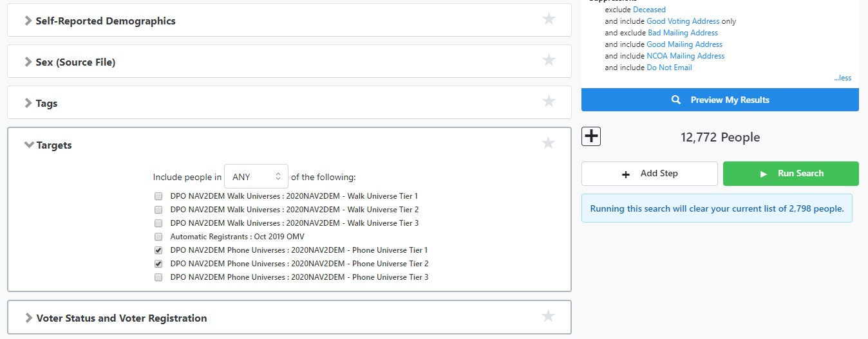The image size is (868, 339).
Task: Favorite the Voter Status and Voter Registration section
Action: click(x=548, y=316)
